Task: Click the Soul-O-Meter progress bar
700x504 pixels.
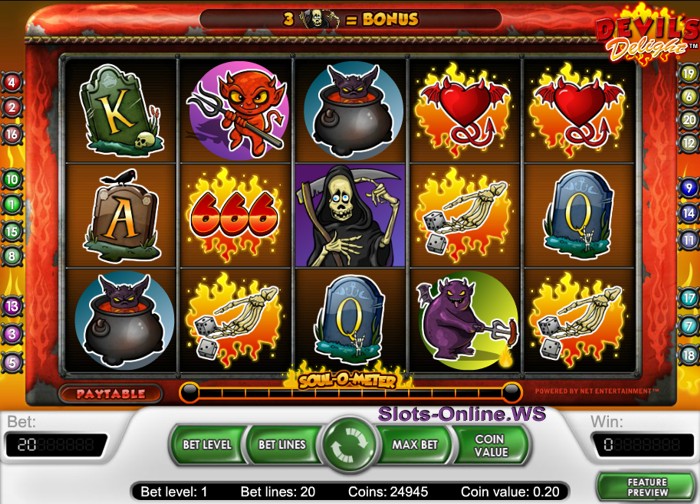Action: [x=350, y=393]
